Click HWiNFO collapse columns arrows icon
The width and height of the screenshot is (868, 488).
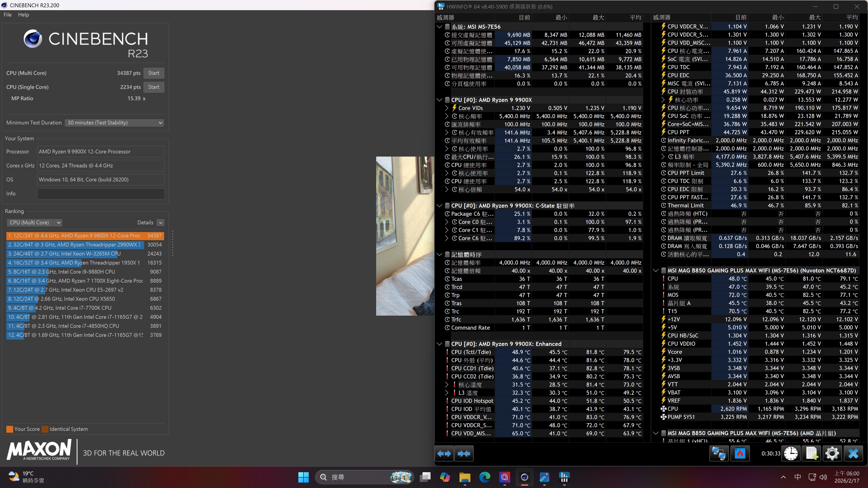[x=464, y=454]
